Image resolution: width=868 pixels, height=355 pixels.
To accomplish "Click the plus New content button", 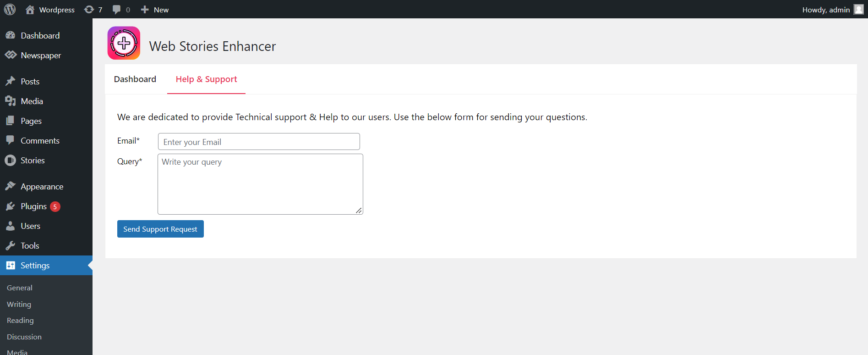I will pos(154,10).
